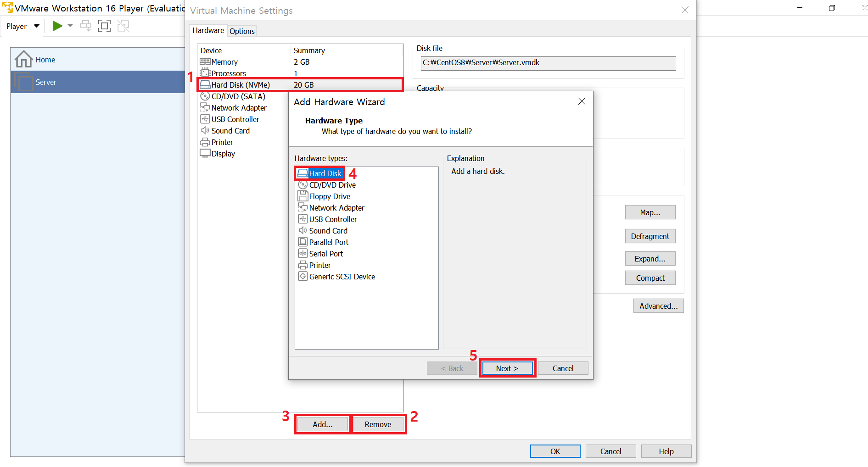Select the Memory device icon
Image resolution: width=868 pixels, height=467 pixels.
[x=205, y=61]
